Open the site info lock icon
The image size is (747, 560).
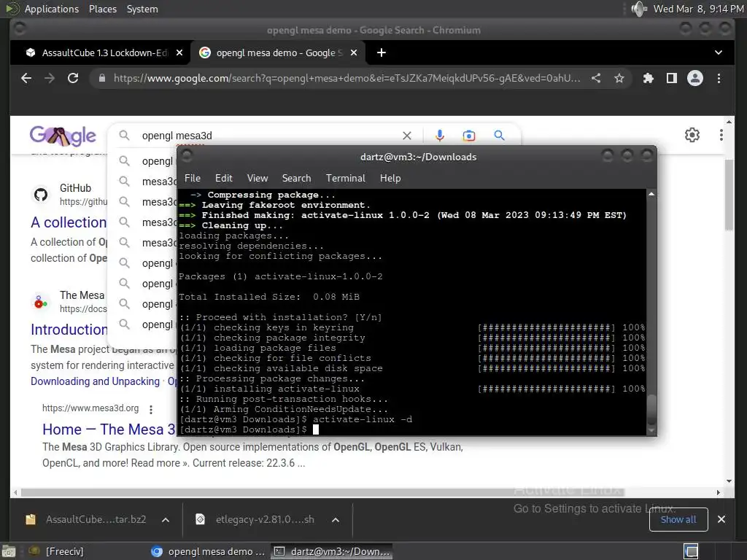tap(102, 78)
